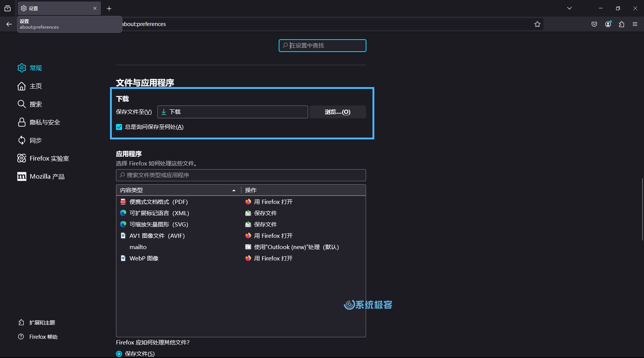This screenshot has height=358, width=644.
Task: Click the lock icon beside 隐私与安全
Action: [22, 122]
